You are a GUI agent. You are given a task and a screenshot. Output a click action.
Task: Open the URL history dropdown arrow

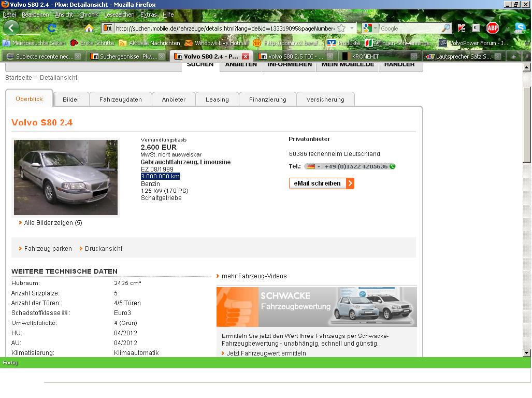(352, 28)
